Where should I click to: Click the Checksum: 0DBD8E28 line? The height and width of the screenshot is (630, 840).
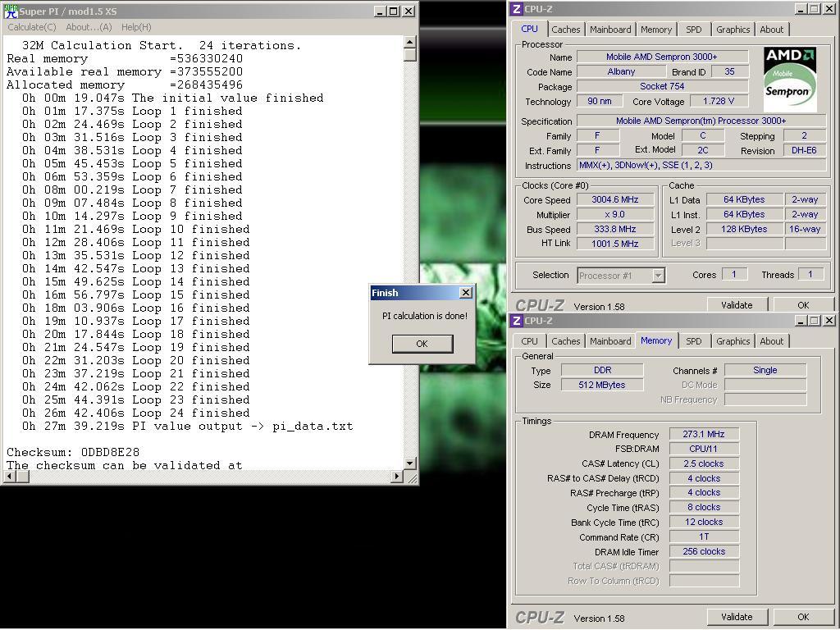pos(73,452)
